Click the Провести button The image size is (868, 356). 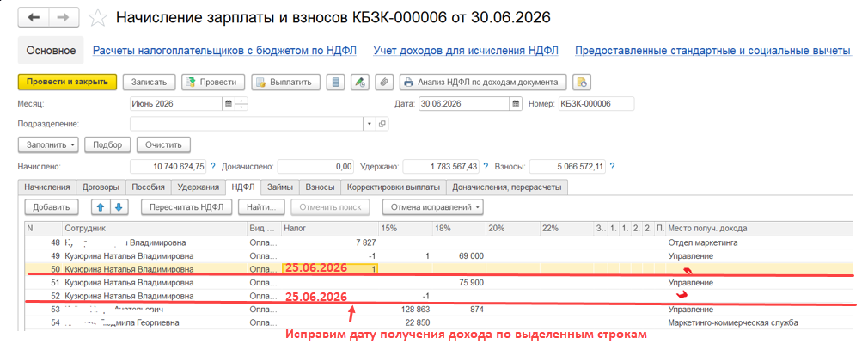pos(213,82)
